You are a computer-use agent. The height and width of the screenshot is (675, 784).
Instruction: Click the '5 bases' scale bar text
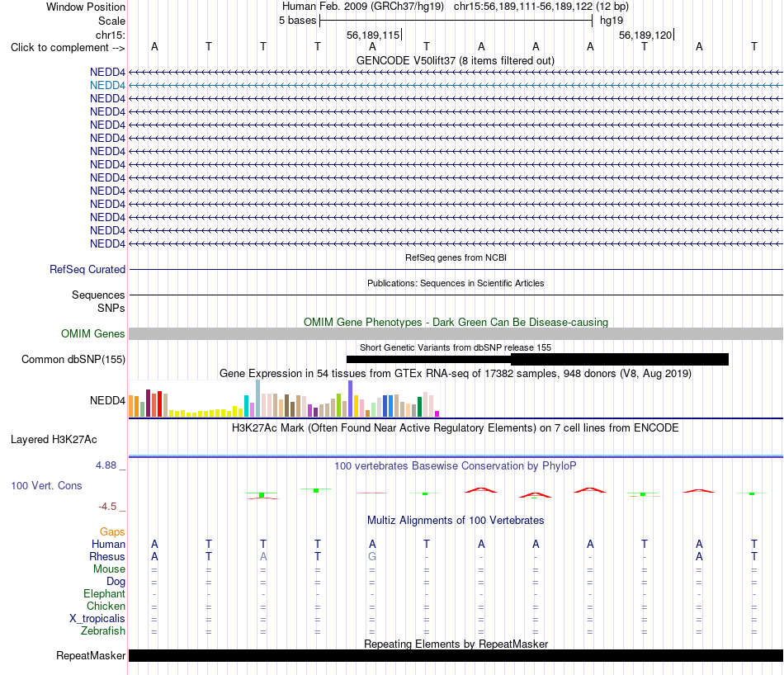point(297,21)
